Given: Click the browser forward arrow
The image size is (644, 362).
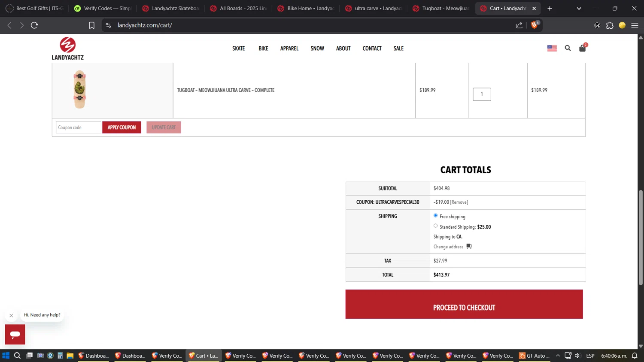Looking at the screenshot, I should pyautogui.click(x=22, y=25).
